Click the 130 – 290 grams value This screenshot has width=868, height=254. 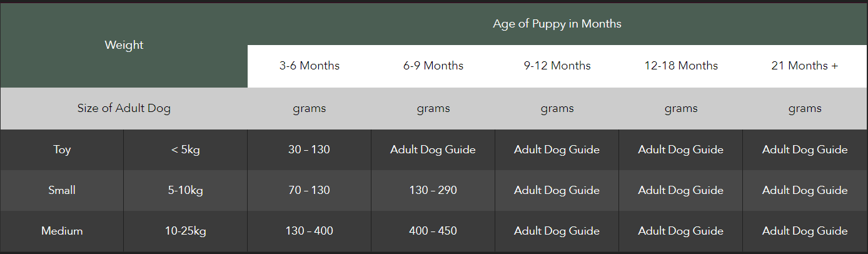(433, 190)
